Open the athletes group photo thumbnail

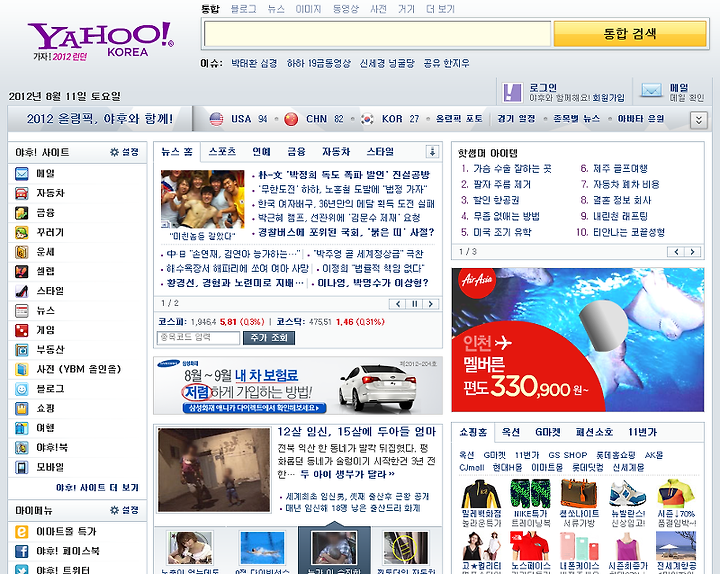(x=202, y=199)
